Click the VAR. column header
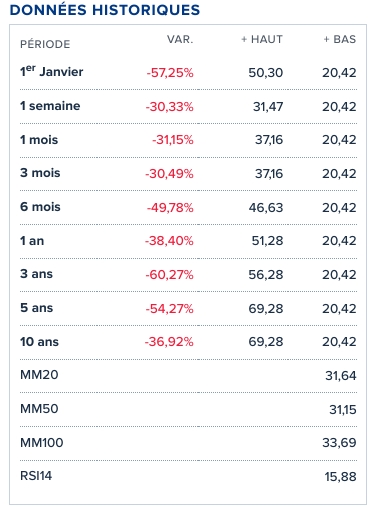This screenshot has height=508, width=376. 180,39
